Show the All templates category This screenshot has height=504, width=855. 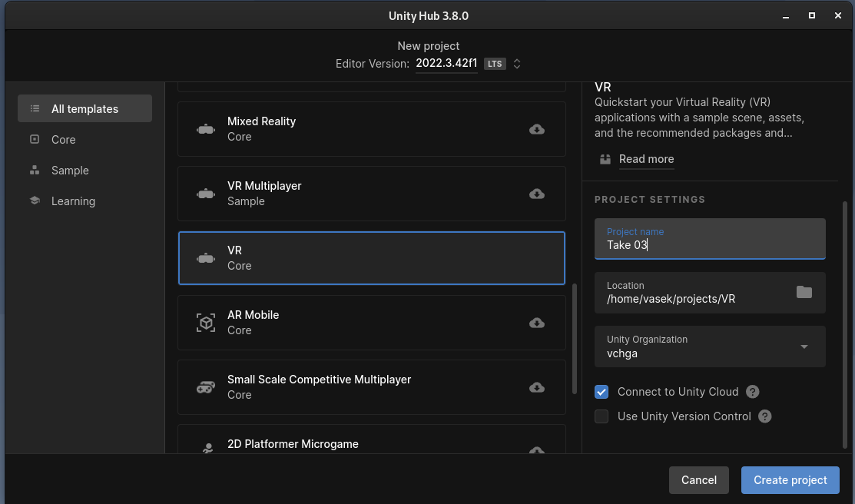pyautogui.click(x=85, y=109)
